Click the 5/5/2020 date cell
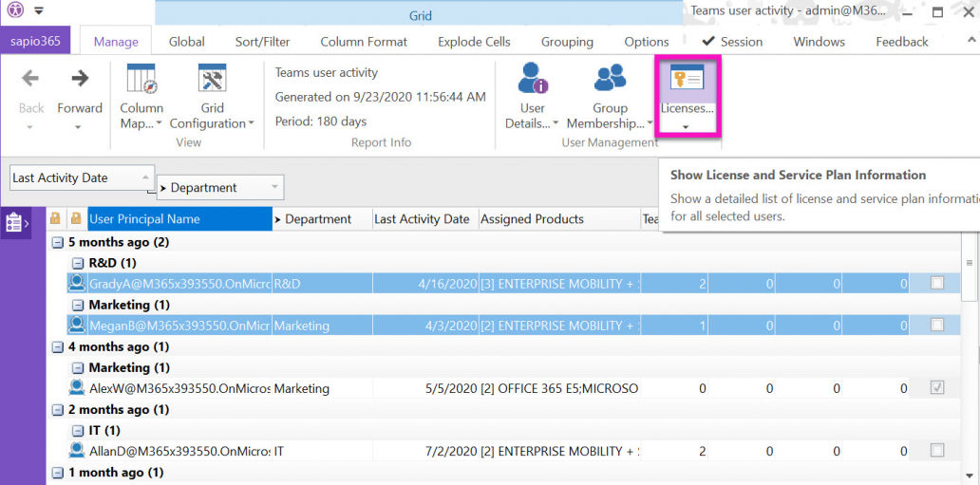The height and width of the screenshot is (485, 980). (425, 388)
